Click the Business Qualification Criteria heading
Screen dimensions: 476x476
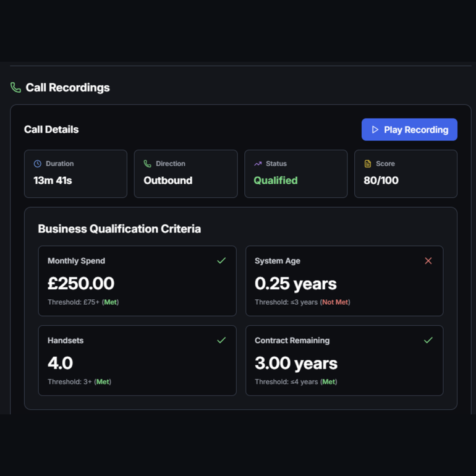(119, 229)
